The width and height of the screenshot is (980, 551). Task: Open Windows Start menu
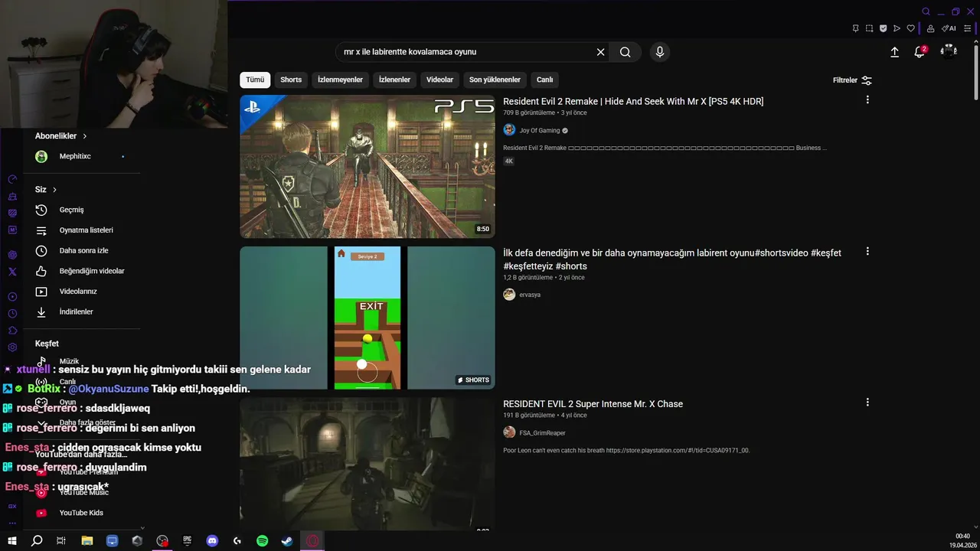click(x=12, y=541)
